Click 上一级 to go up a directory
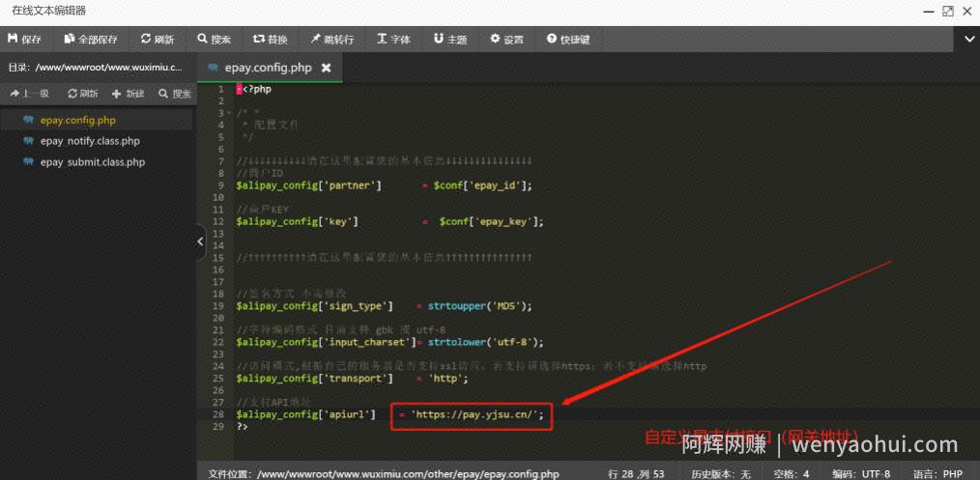This screenshot has width=980, height=480. (x=29, y=94)
